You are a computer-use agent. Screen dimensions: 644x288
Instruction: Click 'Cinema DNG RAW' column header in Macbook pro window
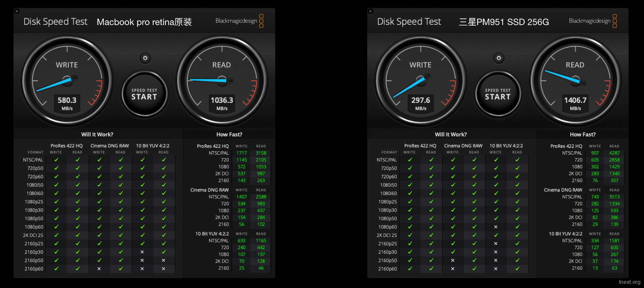[110, 146]
